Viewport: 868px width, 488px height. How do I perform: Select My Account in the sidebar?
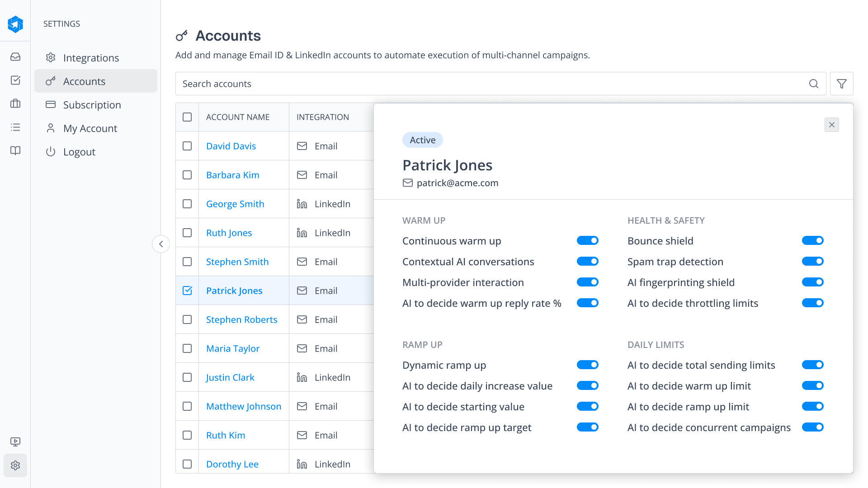coord(90,128)
